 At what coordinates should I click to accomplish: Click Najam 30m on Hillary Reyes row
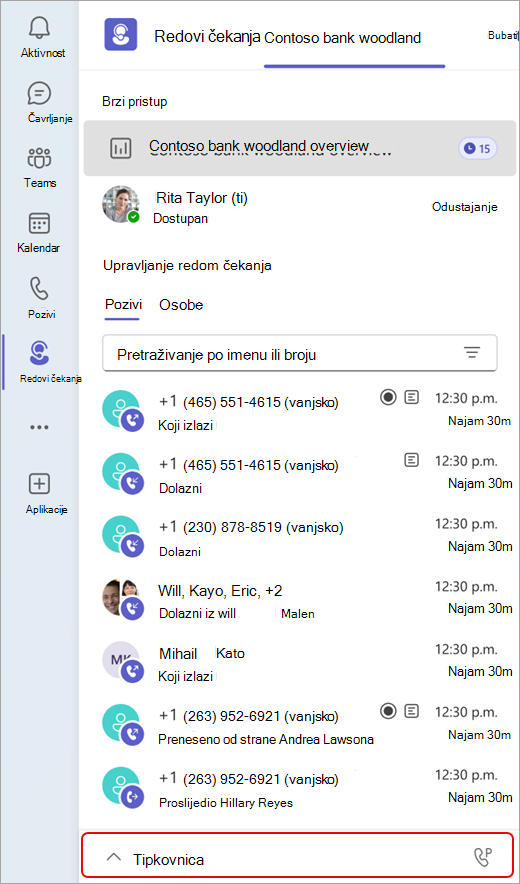[480, 798]
